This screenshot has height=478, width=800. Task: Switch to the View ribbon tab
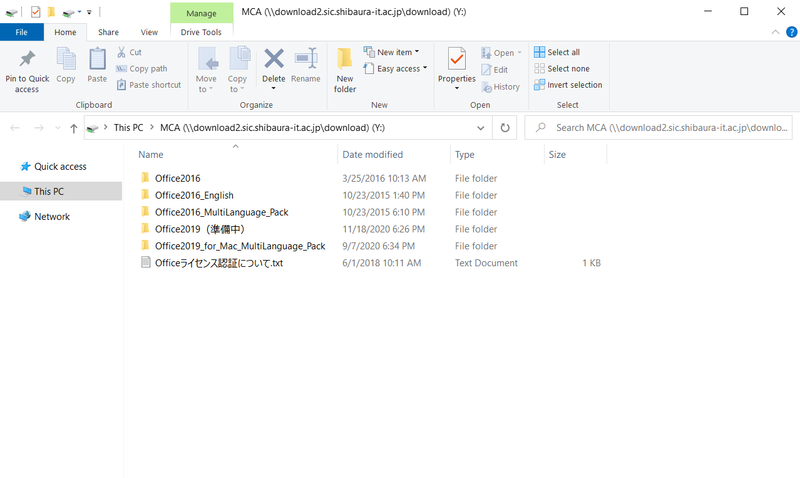[x=149, y=32]
